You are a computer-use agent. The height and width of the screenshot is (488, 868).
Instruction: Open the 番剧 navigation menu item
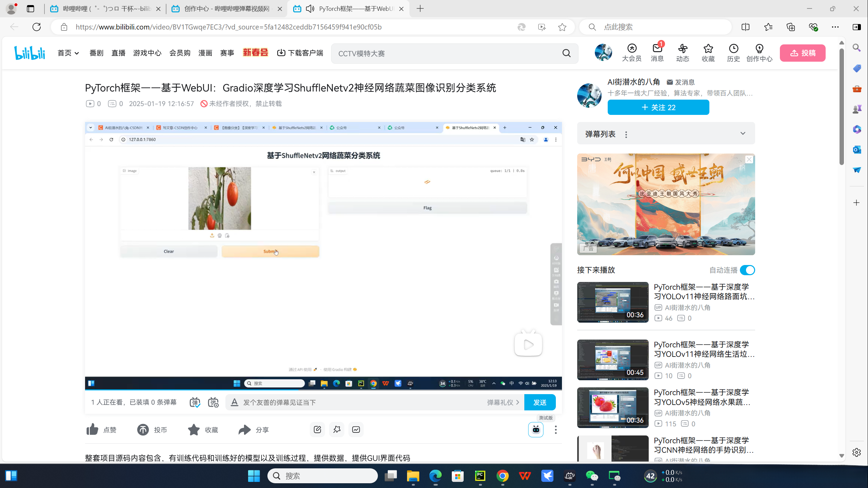pos(96,53)
